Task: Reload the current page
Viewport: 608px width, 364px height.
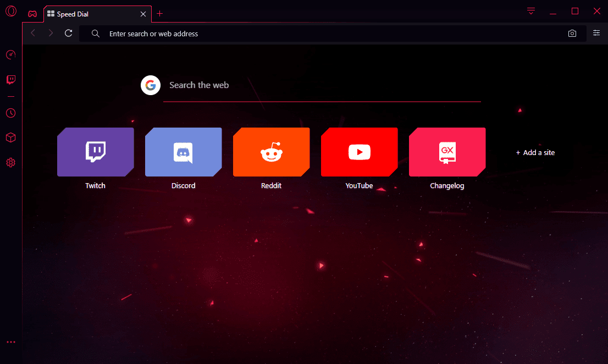Action: [69, 34]
